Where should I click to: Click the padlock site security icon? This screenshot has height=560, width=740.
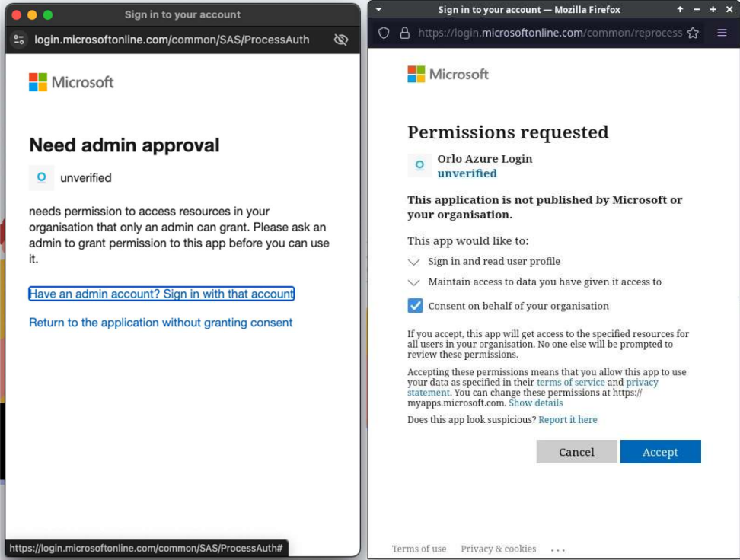pos(404,33)
